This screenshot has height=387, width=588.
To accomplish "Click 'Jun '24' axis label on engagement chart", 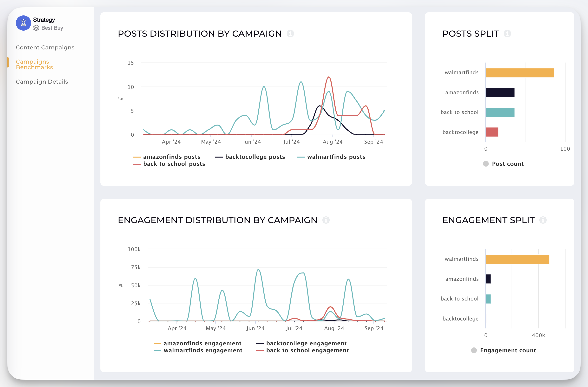I will coord(255,328).
